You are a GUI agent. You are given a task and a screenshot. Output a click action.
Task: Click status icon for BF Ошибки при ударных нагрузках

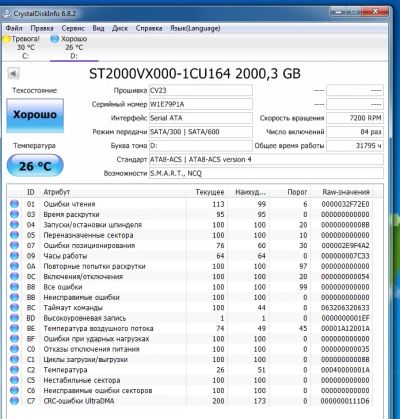click(14, 339)
